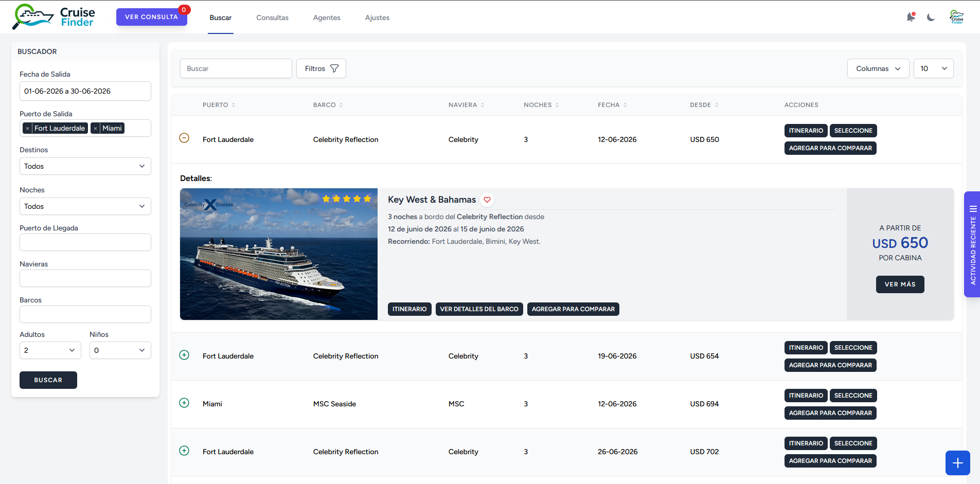
Task: Open the Destinos dropdown
Action: (x=85, y=166)
